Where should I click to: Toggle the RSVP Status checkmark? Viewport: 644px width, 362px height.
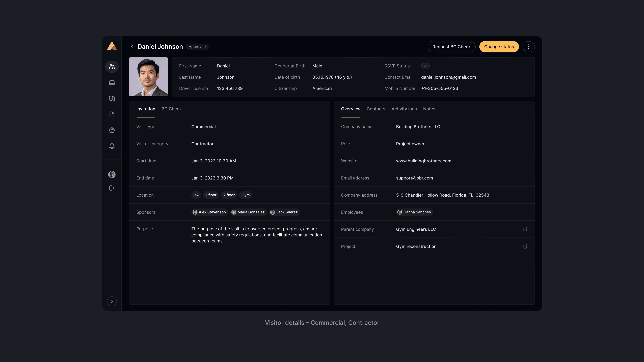(425, 66)
